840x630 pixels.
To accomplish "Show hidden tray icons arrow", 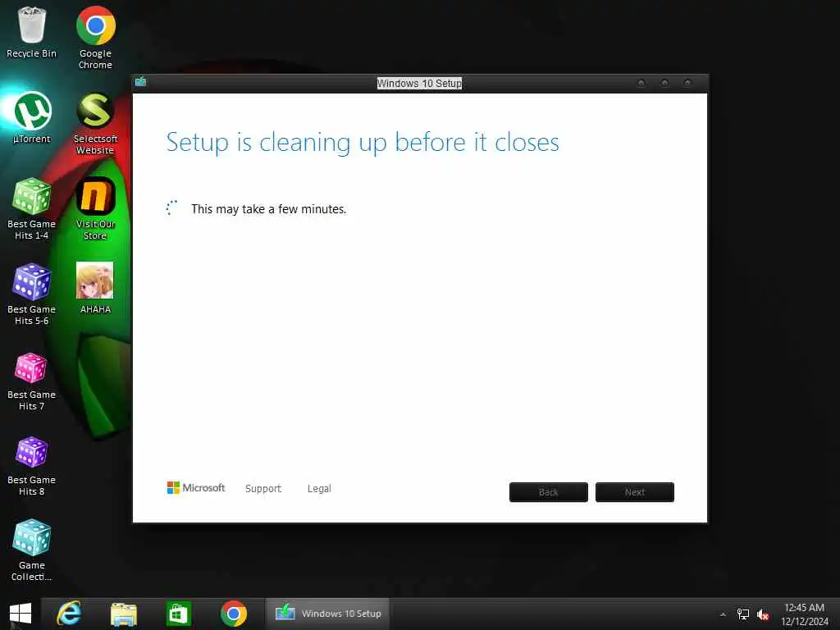I will click(723, 614).
